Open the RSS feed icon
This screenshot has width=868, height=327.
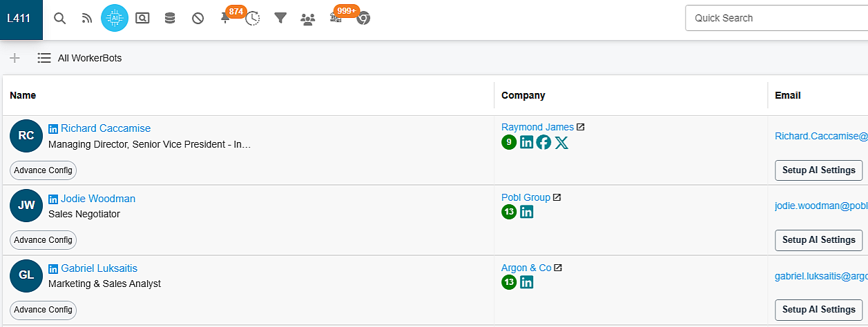click(87, 19)
